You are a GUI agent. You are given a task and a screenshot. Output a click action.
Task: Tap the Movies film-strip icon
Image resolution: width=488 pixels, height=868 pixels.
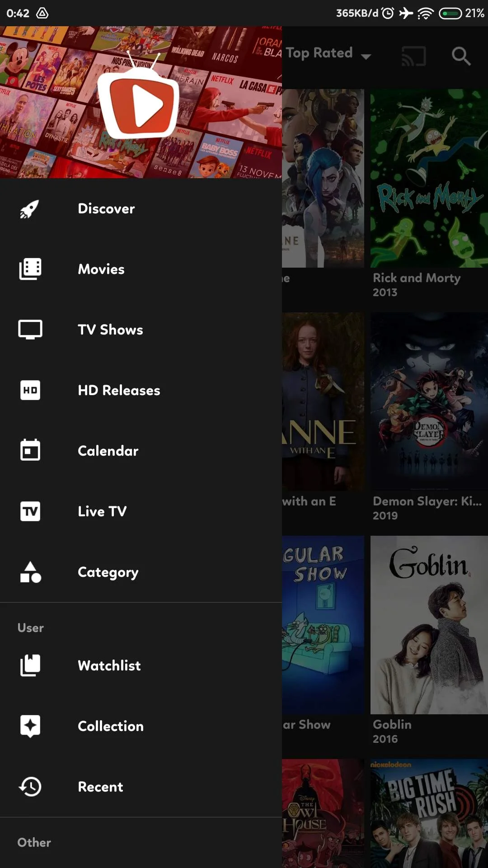pyautogui.click(x=30, y=269)
